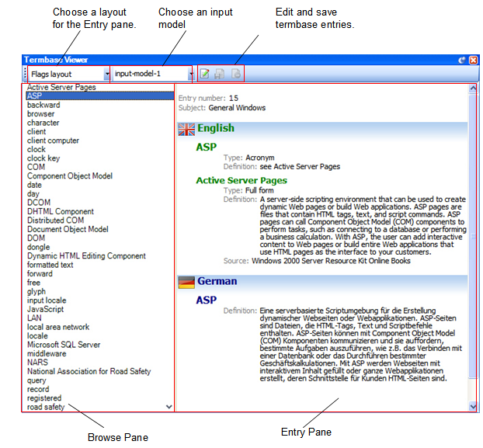Select 'DHTML Component' term
Screen dimensions: 483x448
coord(61,211)
